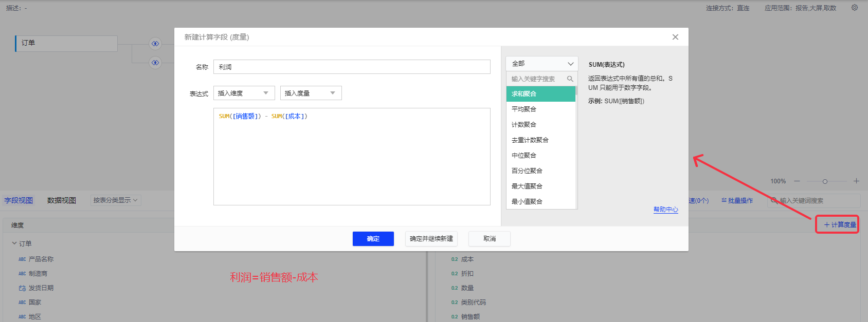Viewport: 868px width, 322px height.
Task: Open the 插入度量 dropdown
Action: pos(311,93)
